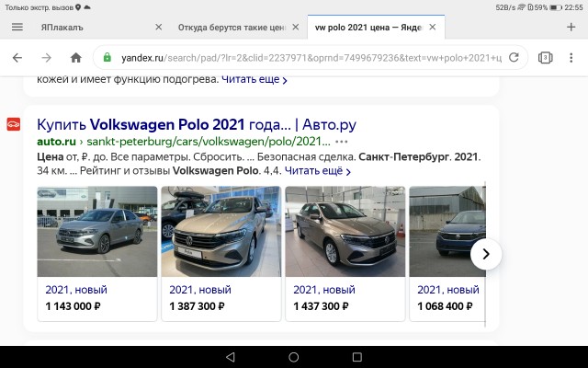Image resolution: width=588 pixels, height=368 pixels.
Task: Tap the 22:55 clock in status bar
Action: [x=573, y=7]
